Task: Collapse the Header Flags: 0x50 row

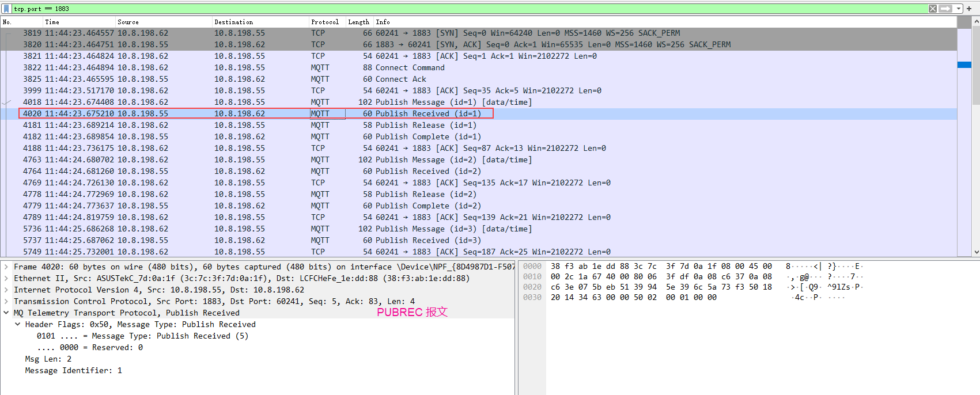Action: tap(17, 324)
